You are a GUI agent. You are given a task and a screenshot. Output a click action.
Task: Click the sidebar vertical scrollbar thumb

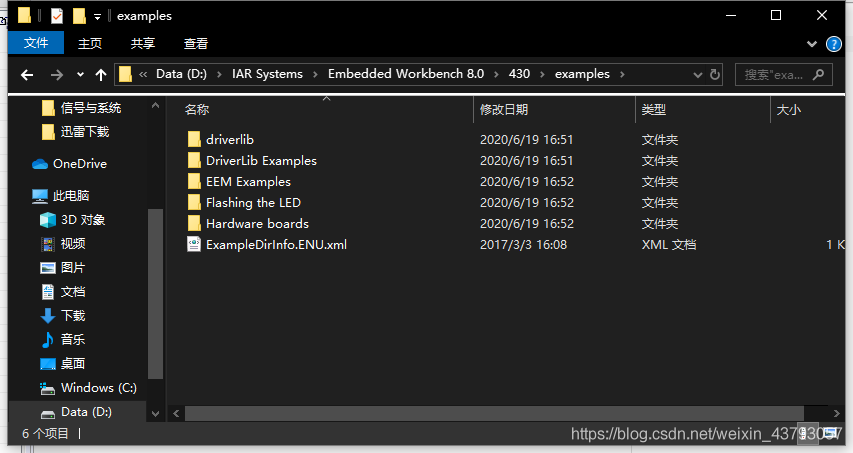(x=155, y=294)
